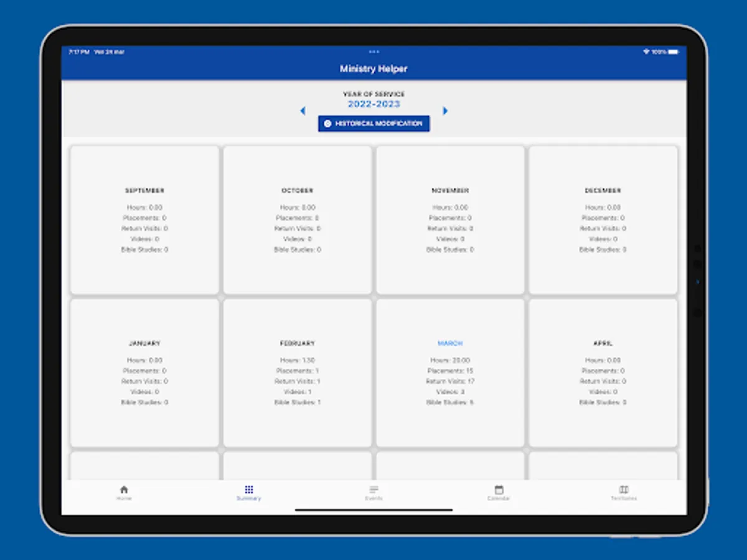Open the November month card
Viewport: 747px width, 560px height.
(x=450, y=220)
